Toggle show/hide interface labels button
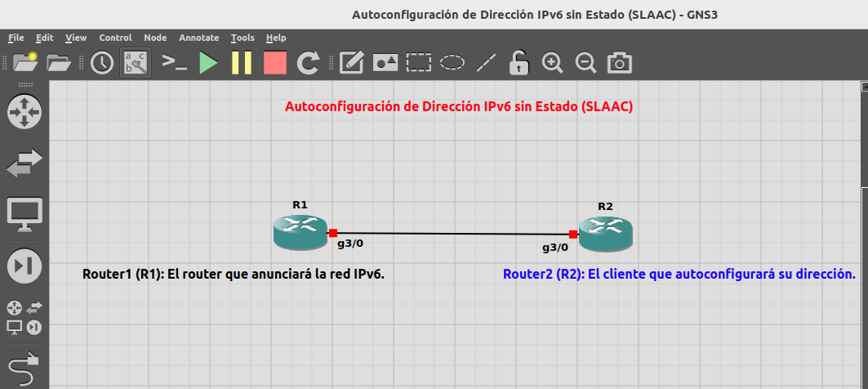868x389 pixels. pyautogui.click(x=136, y=62)
